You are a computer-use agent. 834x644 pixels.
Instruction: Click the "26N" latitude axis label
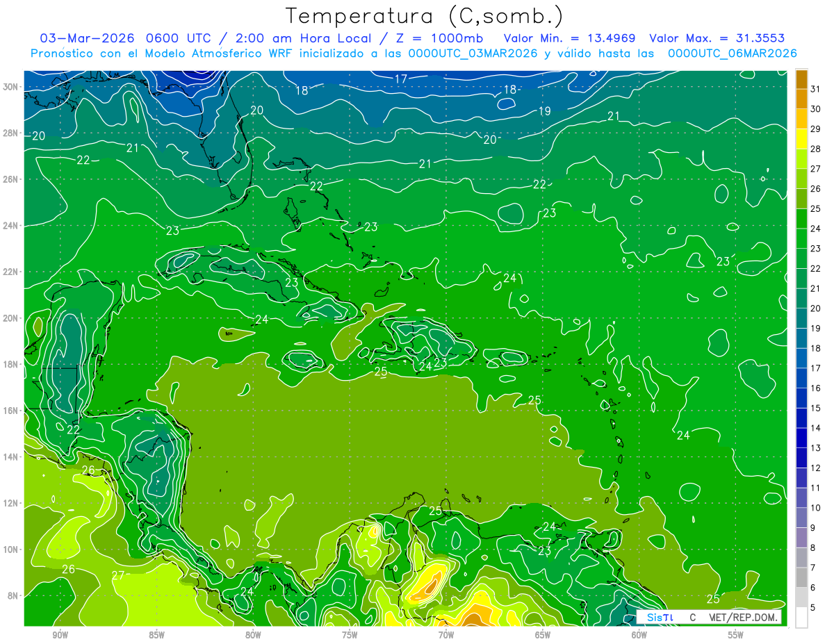click(11, 179)
